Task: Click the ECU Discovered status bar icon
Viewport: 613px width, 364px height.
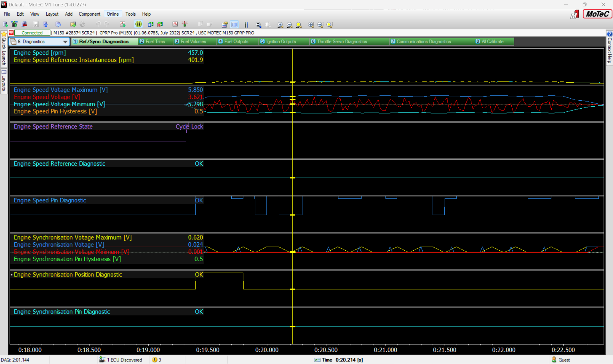Action: pos(103,360)
